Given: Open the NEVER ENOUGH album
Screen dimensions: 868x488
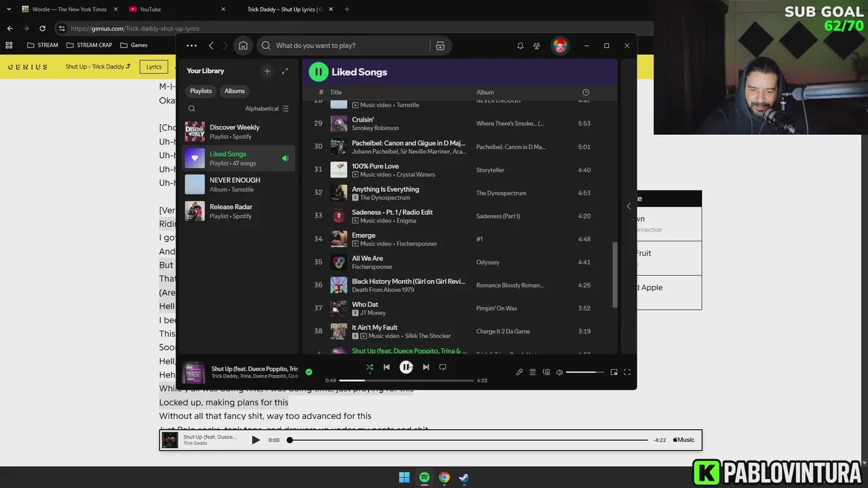Looking at the screenshot, I should click(239, 184).
